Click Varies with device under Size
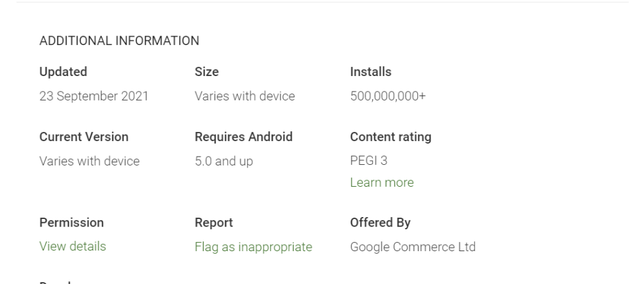 (245, 97)
